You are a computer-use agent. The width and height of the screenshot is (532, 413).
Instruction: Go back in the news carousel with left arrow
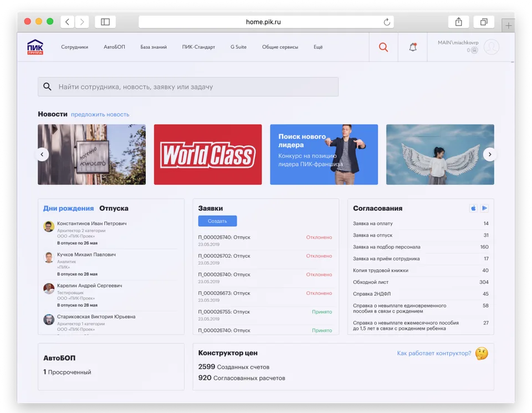coord(43,154)
